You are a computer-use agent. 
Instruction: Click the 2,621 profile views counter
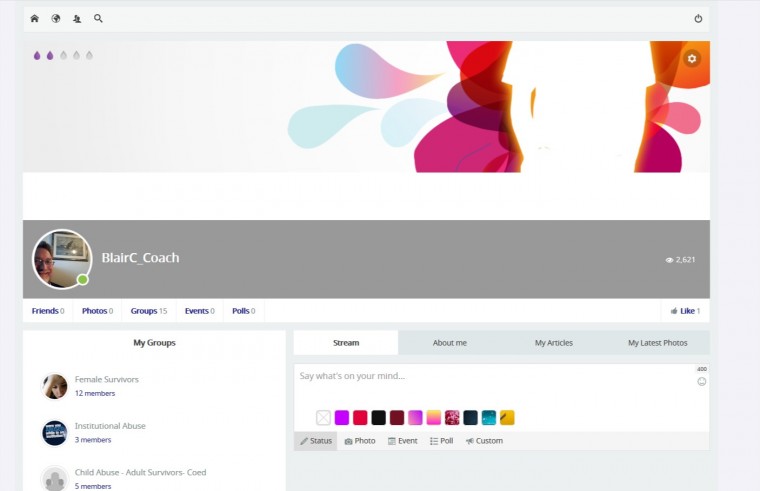pos(681,259)
